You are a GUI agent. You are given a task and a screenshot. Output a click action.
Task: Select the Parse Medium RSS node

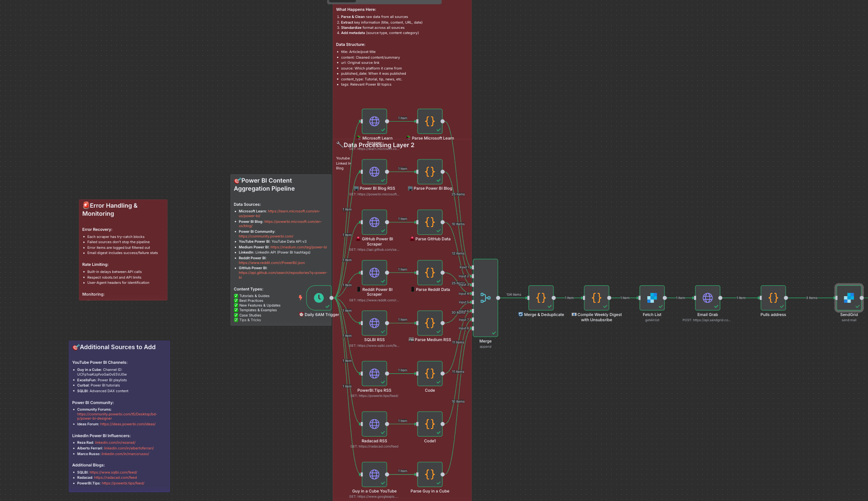point(430,324)
